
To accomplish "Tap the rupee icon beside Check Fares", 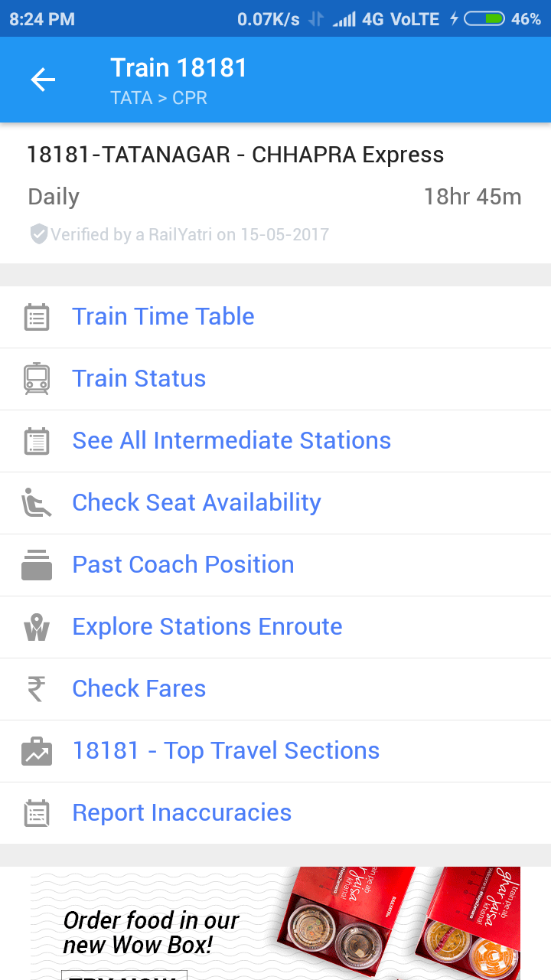I will click(x=37, y=689).
